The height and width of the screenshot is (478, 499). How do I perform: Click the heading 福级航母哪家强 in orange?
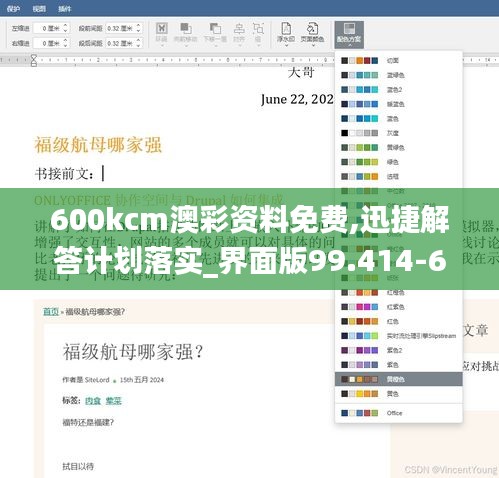[98, 145]
